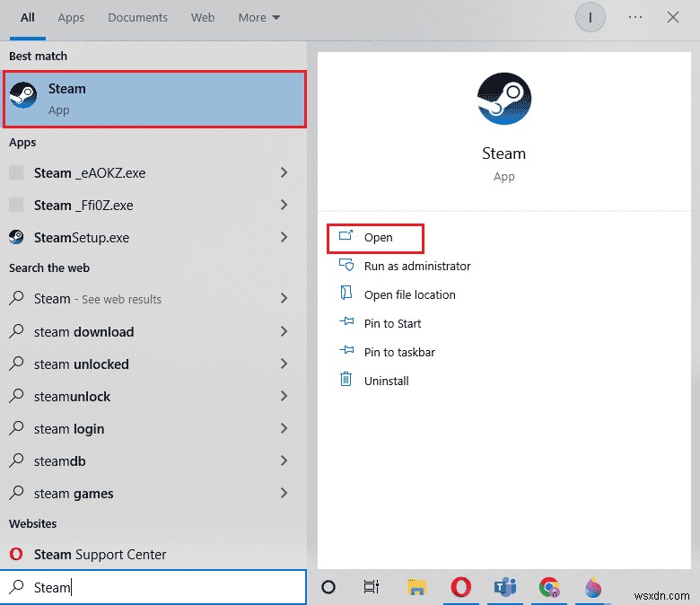This screenshot has height=605, width=700.
Task: Click the Pin to Start pin icon
Action: [346, 321]
